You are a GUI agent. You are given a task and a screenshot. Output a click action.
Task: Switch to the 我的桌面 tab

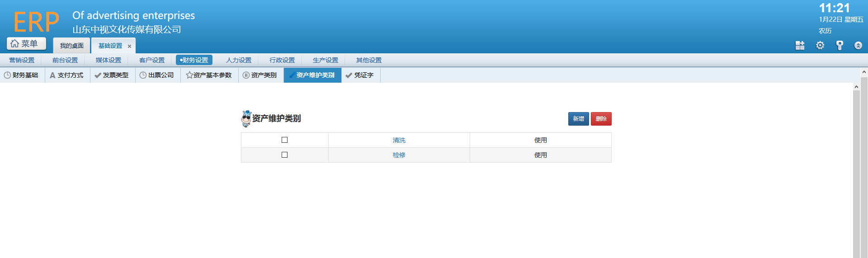(72, 46)
